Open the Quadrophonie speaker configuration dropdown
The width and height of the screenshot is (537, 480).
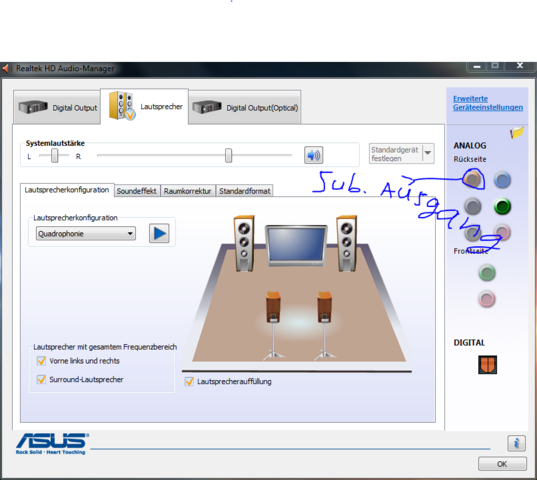86,234
